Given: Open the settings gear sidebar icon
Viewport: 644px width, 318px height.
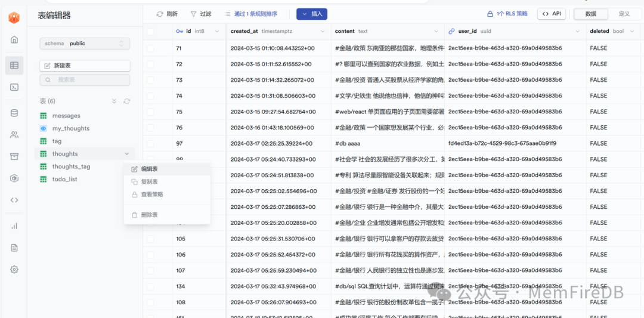Looking at the screenshot, I should [x=14, y=270].
